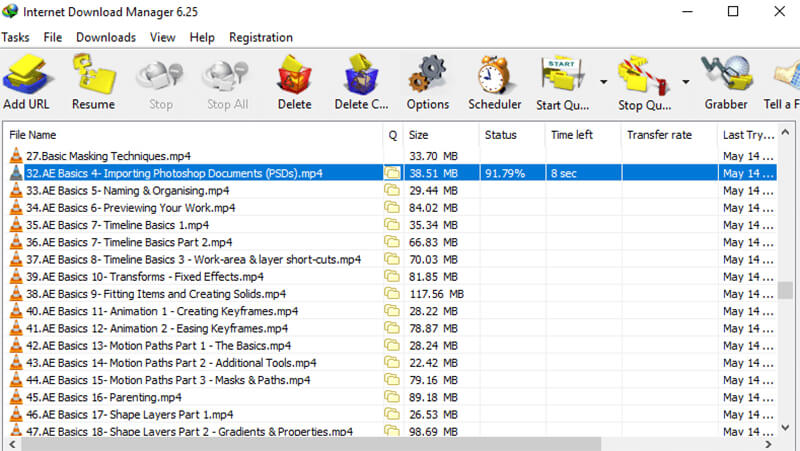This screenshot has height=451, width=800.
Task: Click the horizontal scrollbar right arrow
Action: click(768, 444)
